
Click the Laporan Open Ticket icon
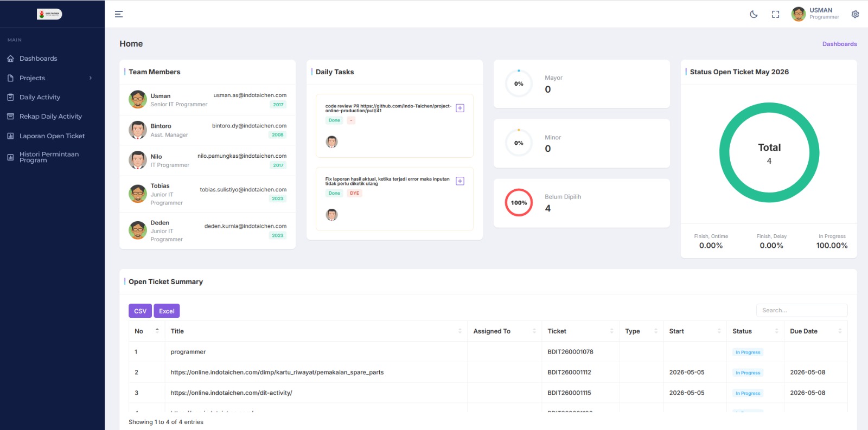tap(10, 136)
